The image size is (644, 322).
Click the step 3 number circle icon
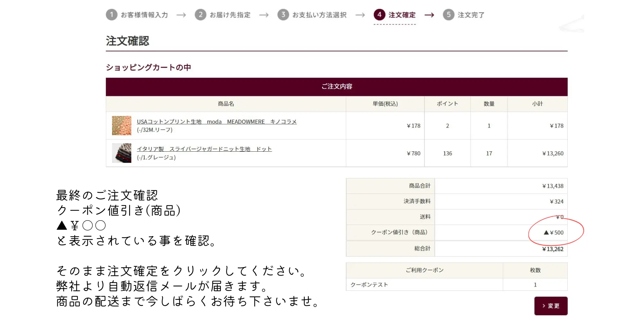[283, 14]
